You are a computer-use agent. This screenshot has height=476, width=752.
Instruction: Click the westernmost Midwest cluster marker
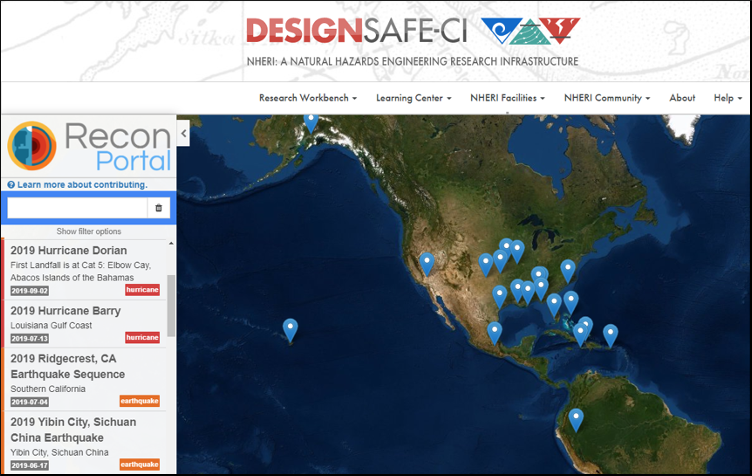click(486, 264)
